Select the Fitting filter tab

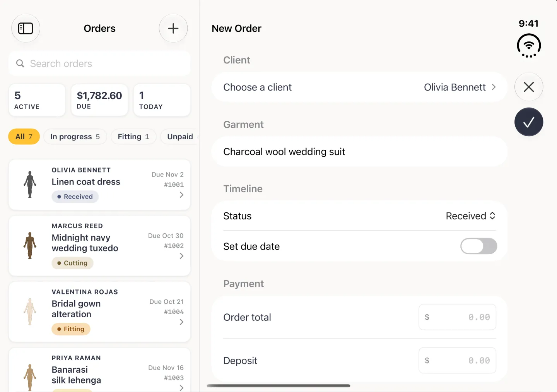(x=134, y=137)
